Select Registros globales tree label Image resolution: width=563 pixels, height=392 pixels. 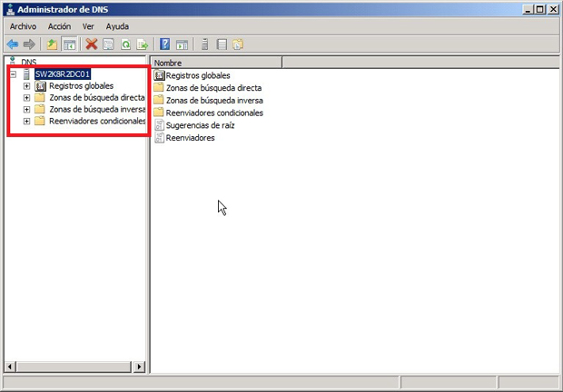click(x=81, y=86)
